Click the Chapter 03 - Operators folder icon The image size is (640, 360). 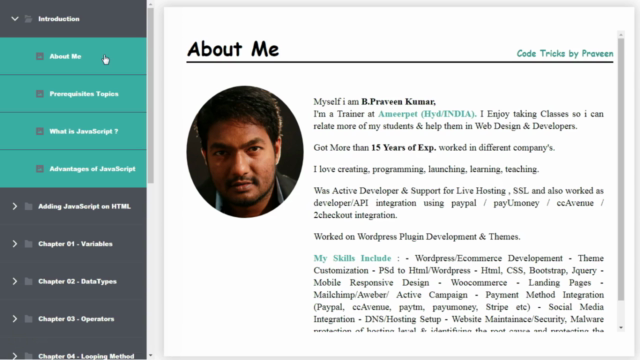pos(29,319)
